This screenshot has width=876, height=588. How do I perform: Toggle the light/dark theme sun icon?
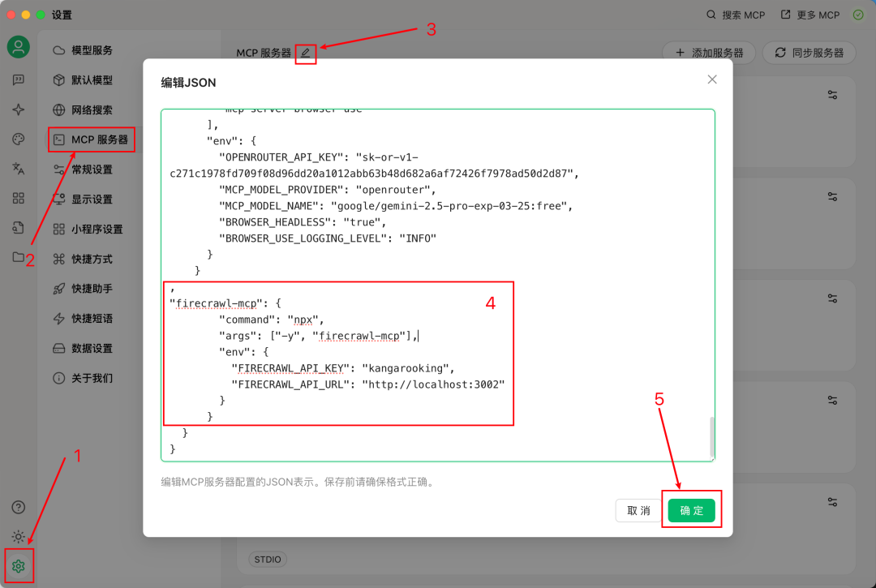19,537
